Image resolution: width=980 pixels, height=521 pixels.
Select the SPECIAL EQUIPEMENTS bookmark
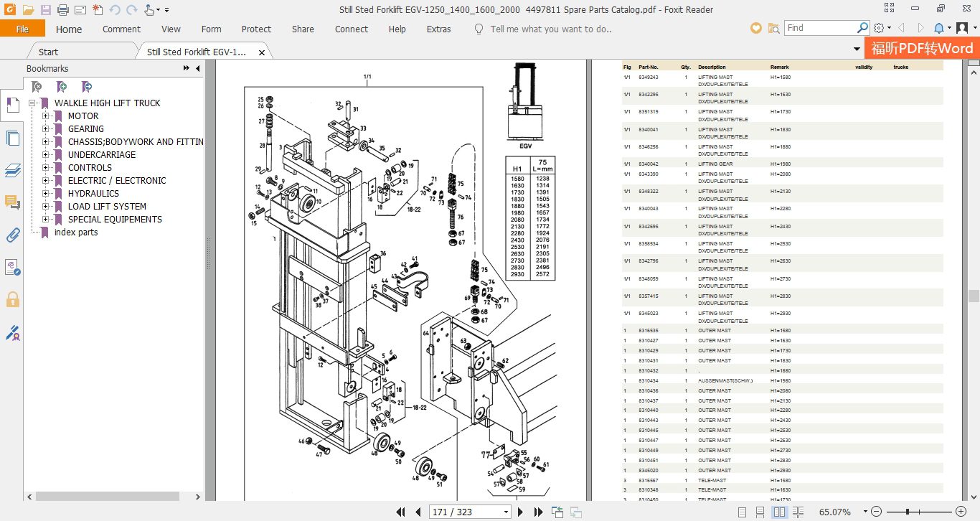click(x=115, y=220)
